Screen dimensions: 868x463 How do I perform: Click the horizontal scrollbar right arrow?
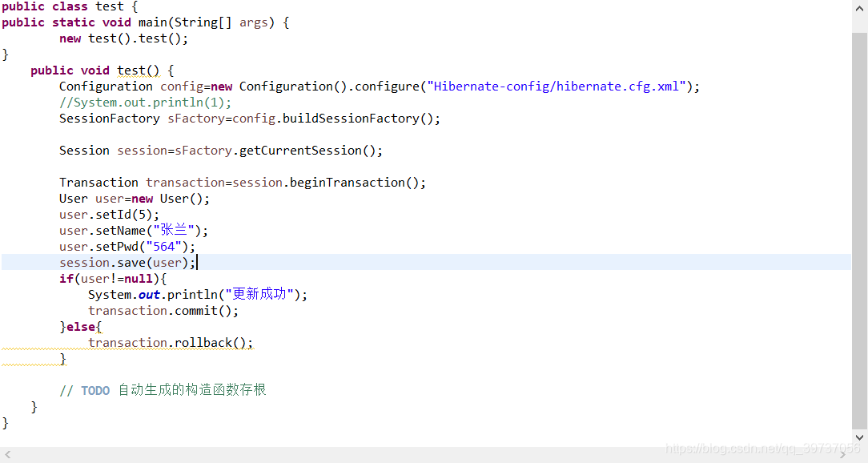pyautogui.click(x=843, y=455)
